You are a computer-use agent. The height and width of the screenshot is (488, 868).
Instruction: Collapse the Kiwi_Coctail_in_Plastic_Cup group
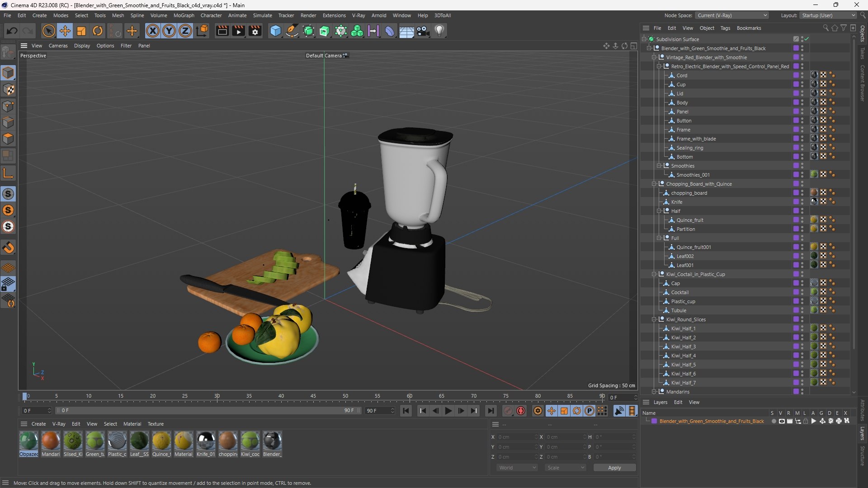tap(654, 274)
